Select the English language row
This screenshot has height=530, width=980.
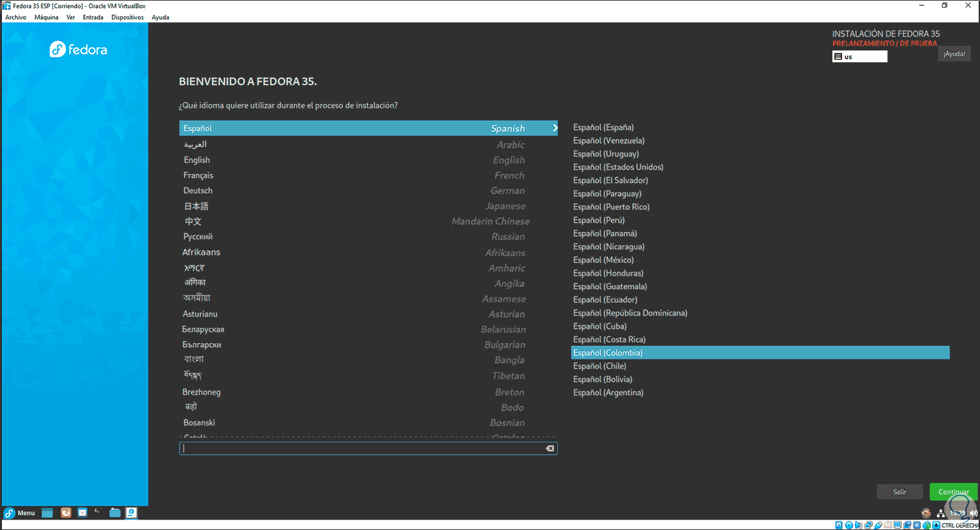click(368, 160)
